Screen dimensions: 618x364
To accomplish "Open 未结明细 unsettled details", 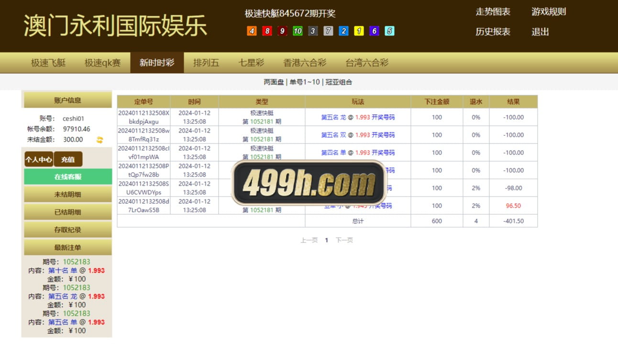I will (68, 194).
